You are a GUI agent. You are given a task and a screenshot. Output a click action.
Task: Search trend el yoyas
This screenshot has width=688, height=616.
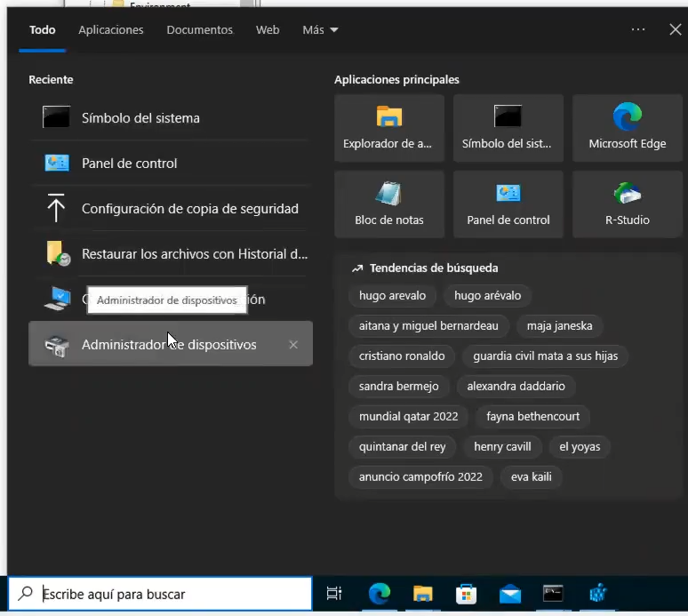pos(580,446)
